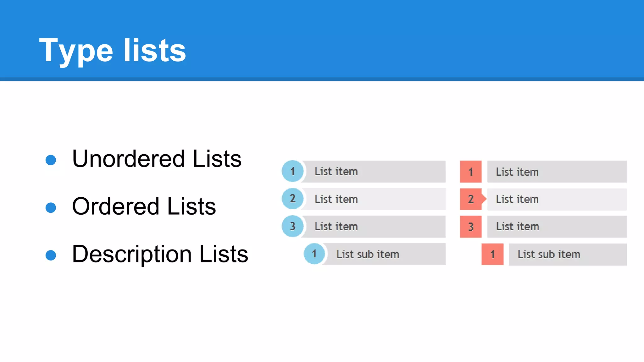Click red square number 1 badge
This screenshot has width=644, height=362.
(470, 172)
